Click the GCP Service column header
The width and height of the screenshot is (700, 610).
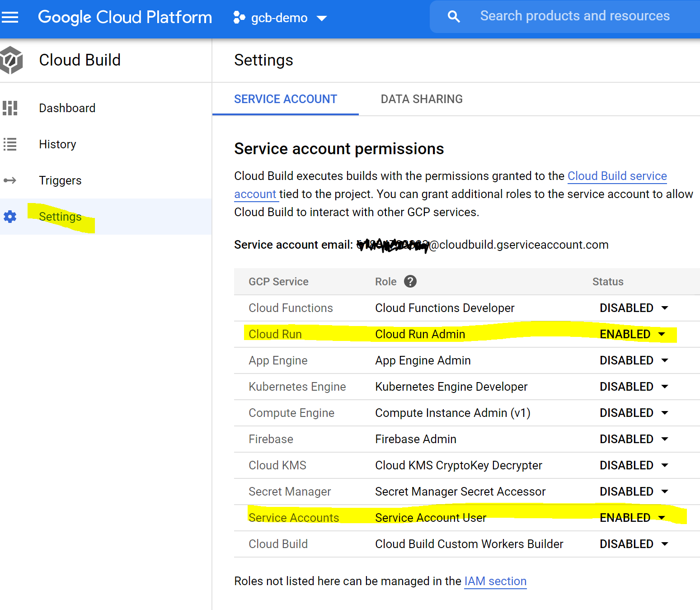(278, 282)
